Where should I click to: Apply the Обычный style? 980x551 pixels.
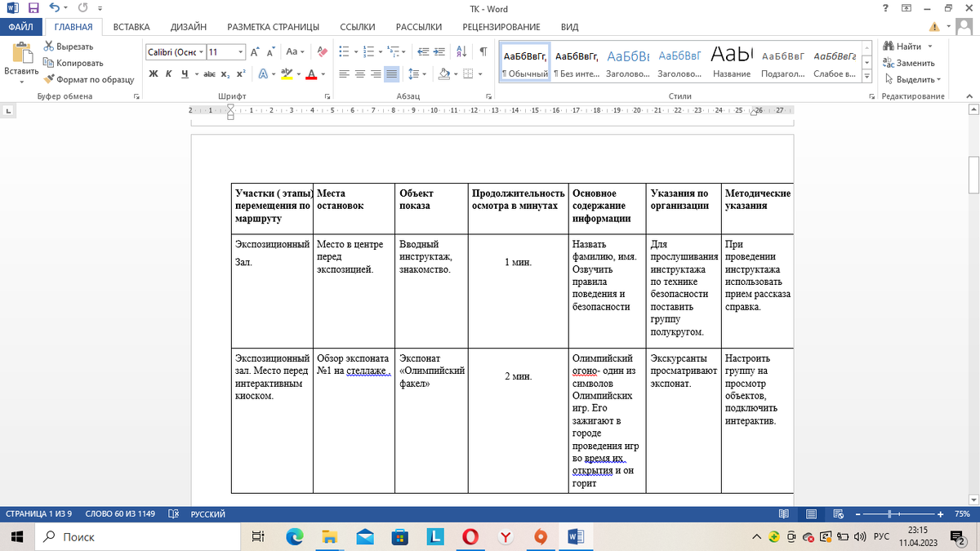pos(524,63)
